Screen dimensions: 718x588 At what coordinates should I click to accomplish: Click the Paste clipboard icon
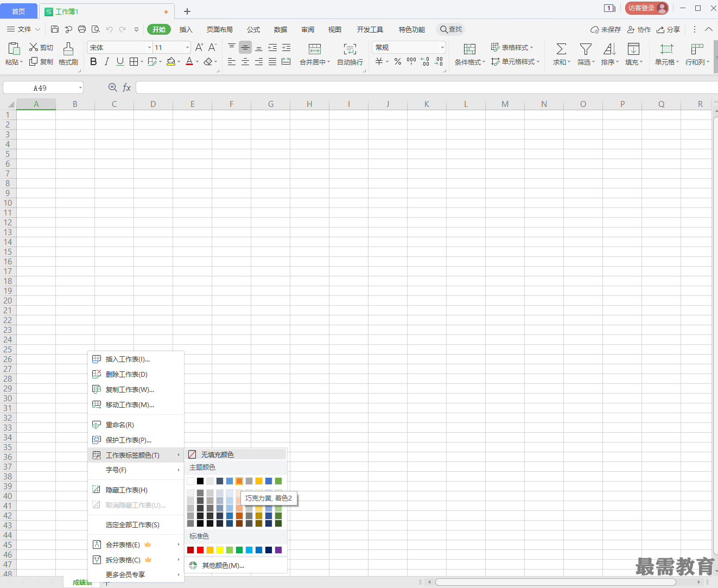tap(14, 48)
